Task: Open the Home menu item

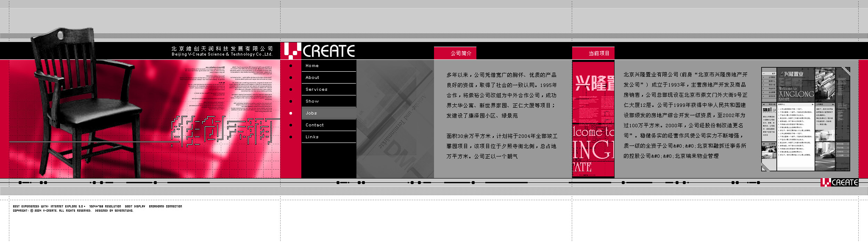Action: coord(329,66)
